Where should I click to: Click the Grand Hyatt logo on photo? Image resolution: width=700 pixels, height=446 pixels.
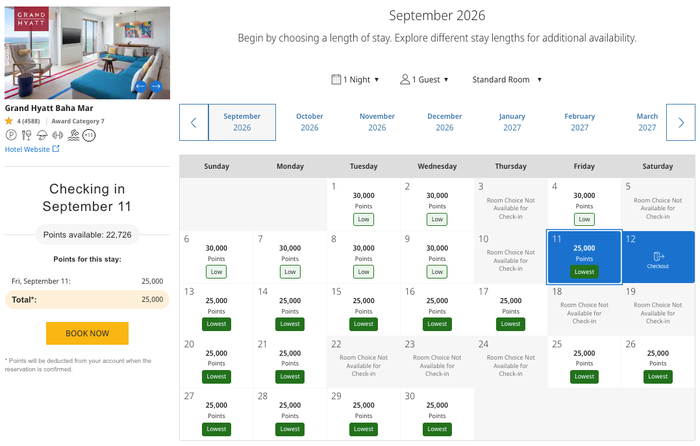[x=31, y=18]
